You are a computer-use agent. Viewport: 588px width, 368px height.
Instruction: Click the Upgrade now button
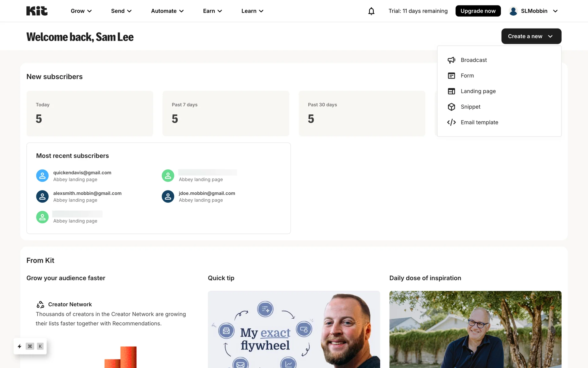click(478, 11)
